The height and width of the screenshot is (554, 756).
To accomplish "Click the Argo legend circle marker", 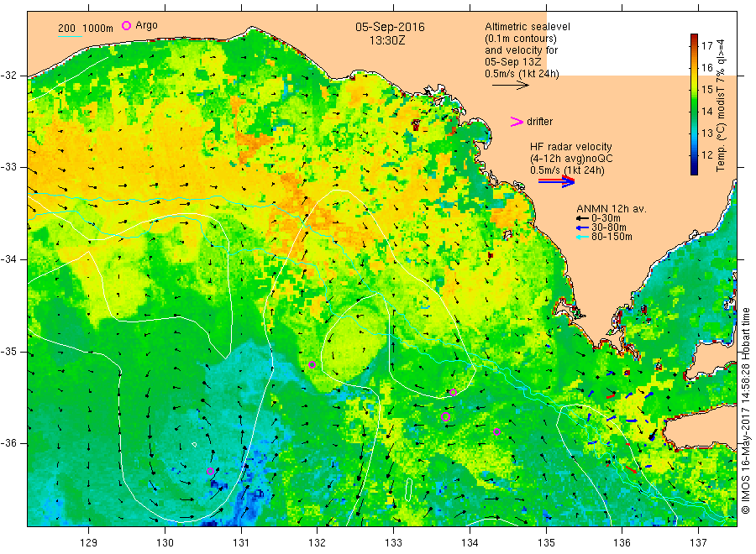I will tap(126, 26).
